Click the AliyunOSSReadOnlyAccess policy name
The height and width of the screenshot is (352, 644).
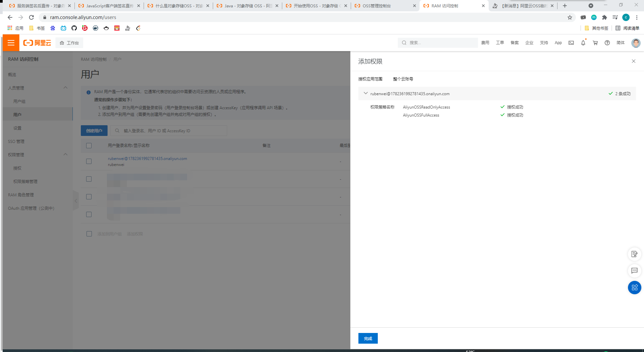(426, 107)
